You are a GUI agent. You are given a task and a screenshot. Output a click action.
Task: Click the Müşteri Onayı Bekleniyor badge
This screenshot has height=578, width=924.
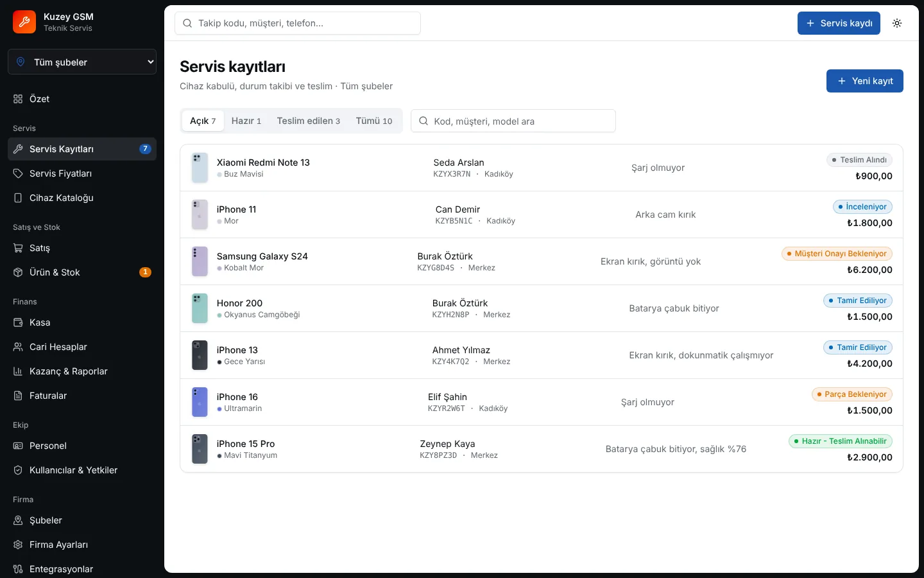(x=837, y=254)
